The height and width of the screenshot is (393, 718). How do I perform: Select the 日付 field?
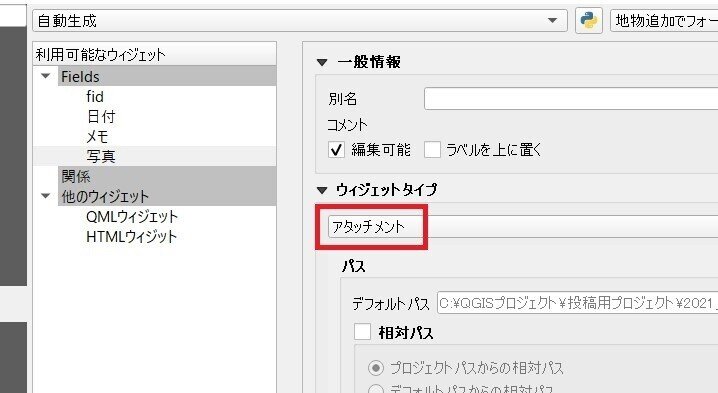click(x=101, y=116)
